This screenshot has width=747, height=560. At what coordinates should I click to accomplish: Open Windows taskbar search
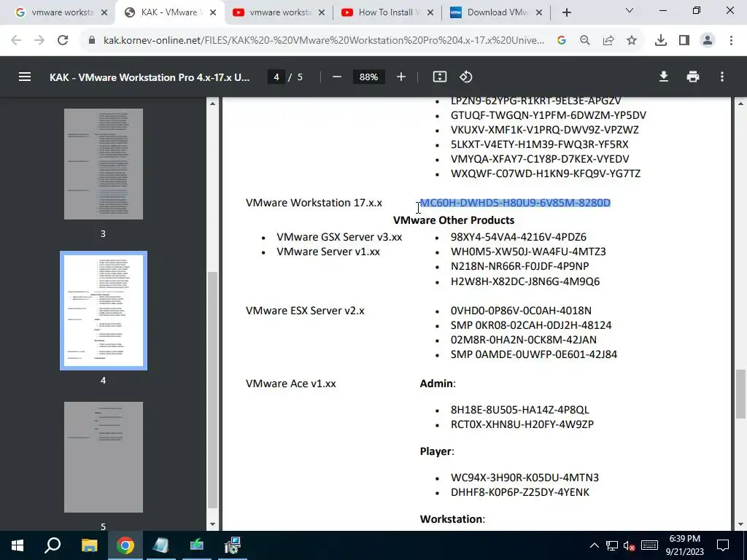click(x=53, y=545)
